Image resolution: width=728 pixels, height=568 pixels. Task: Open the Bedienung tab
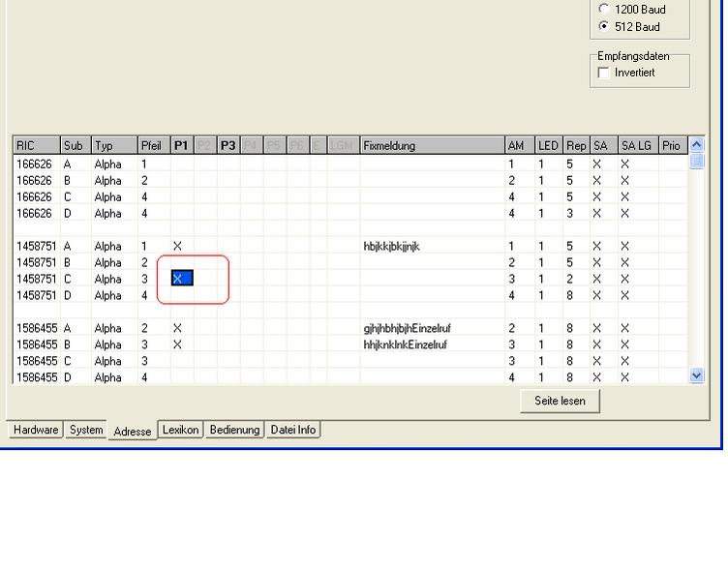coord(235,429)
